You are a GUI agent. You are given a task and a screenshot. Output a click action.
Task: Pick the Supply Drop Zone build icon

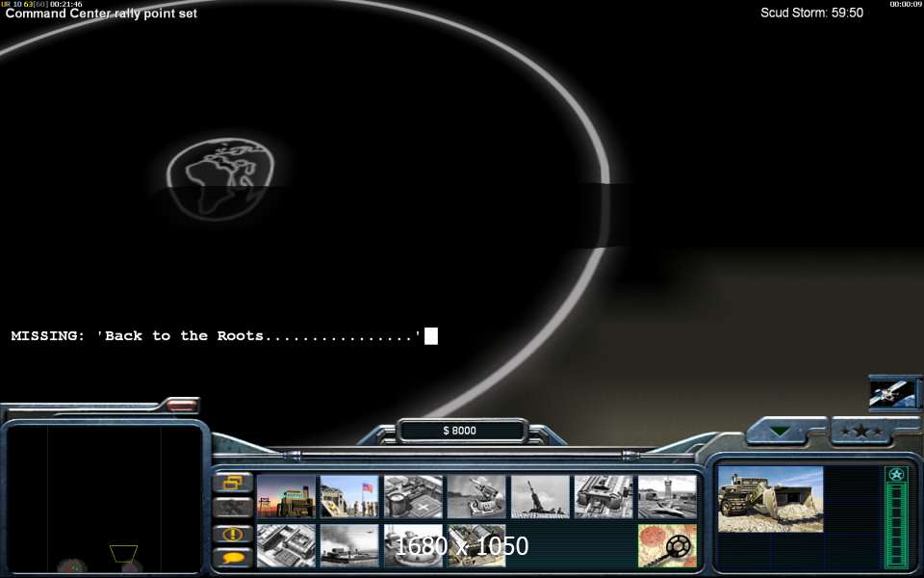[x=349, y=545]
